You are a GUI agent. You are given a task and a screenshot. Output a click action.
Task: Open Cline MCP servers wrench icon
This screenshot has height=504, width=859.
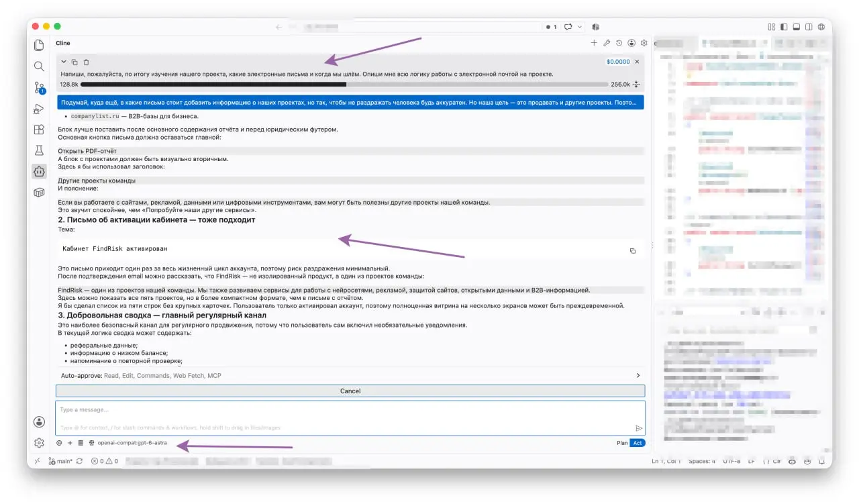tap(607, 43)
